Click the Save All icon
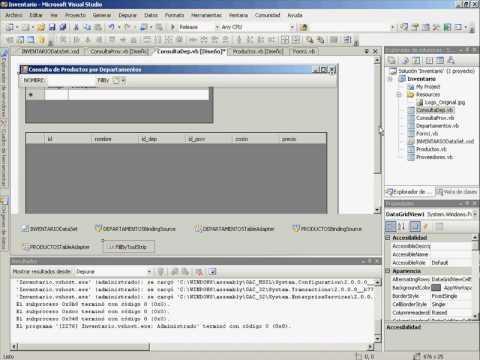 (63, 27)
